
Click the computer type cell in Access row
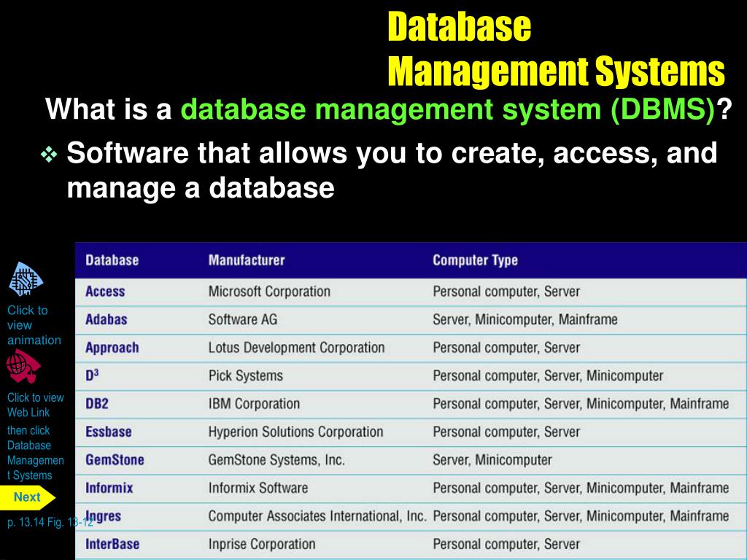[506, 292]
